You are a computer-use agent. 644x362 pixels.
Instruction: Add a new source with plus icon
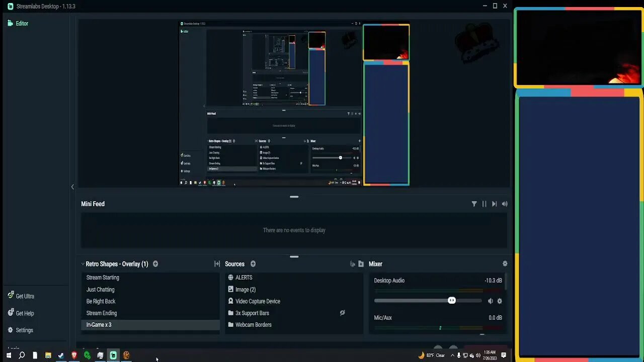253,264
